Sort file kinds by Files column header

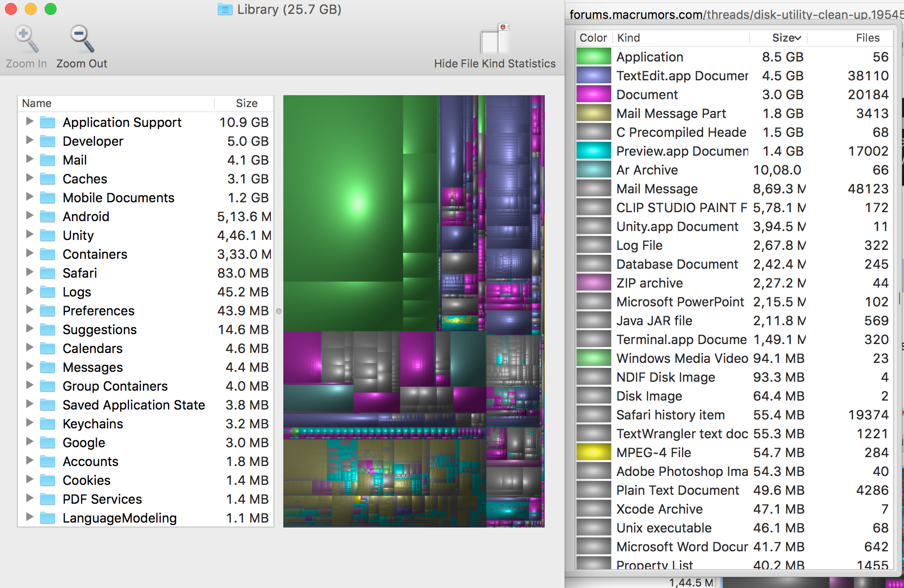(850, 38)
